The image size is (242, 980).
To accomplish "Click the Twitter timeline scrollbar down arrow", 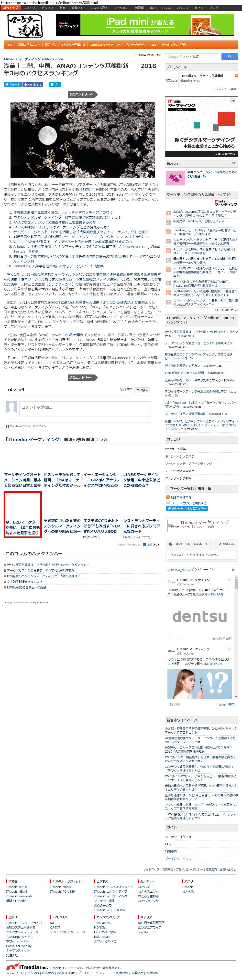I will pyautogui.click(x=237, y=697).
